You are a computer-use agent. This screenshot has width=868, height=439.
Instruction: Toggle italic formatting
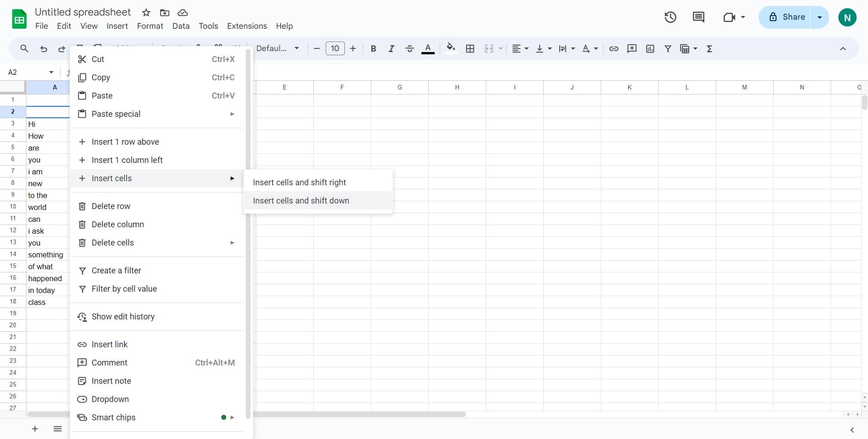391,48
